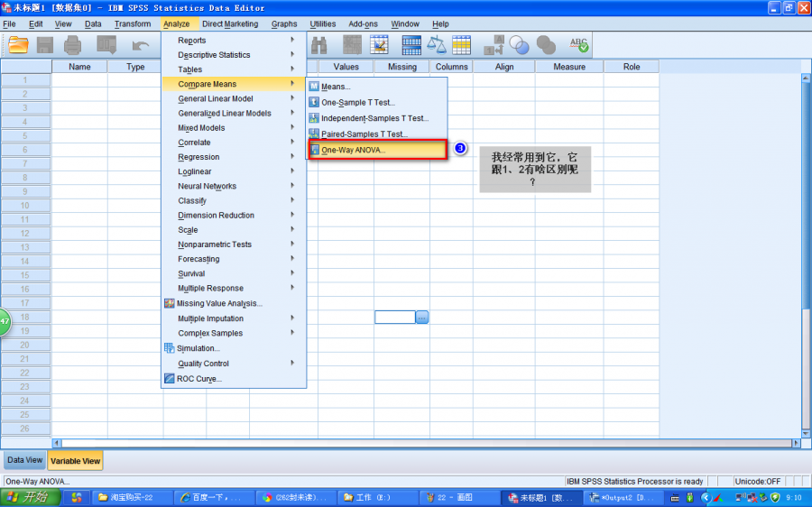Expand the Reports submenu
812x507 pixels.
pos(234,40)
